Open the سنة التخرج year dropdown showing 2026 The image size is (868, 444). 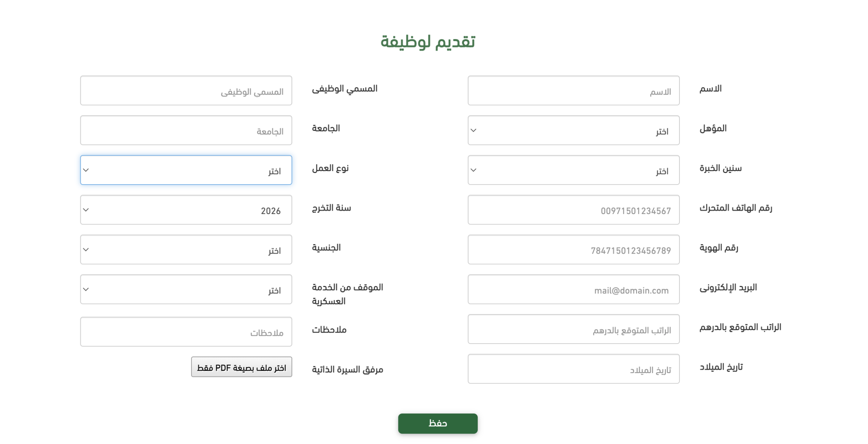[186, 210]
